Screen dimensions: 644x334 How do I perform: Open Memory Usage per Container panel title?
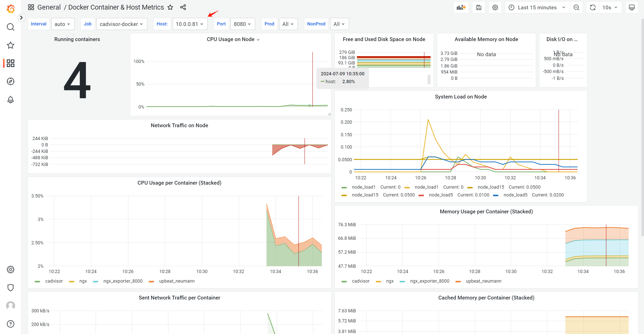click(486, 212)
